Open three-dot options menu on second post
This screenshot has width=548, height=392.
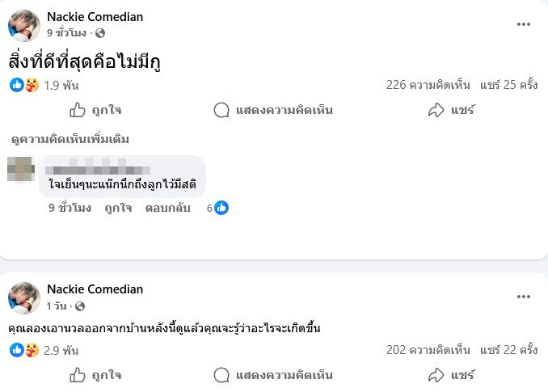click(524, 297)
